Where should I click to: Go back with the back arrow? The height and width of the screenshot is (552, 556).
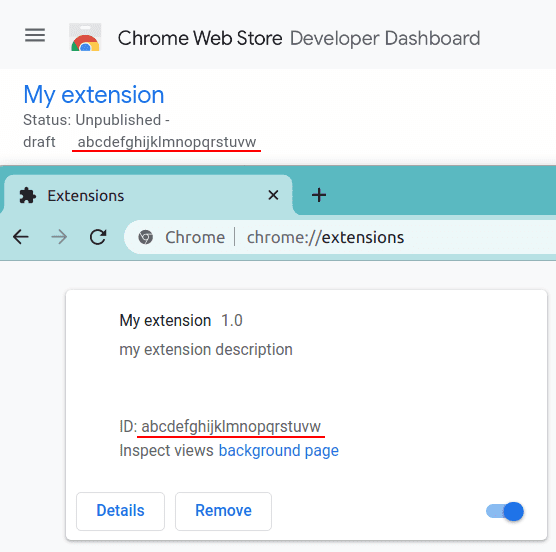click(21, 237)
